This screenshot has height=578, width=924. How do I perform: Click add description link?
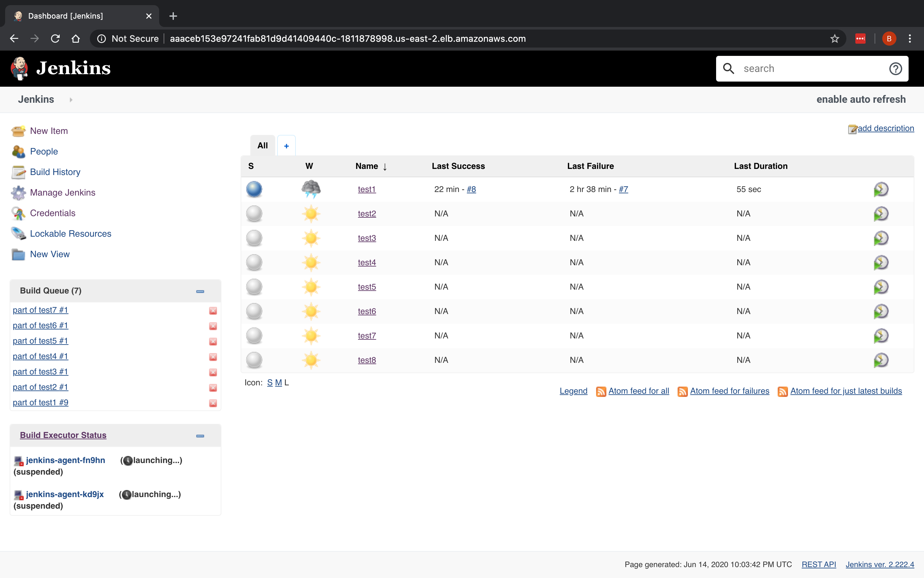point(886,128)
